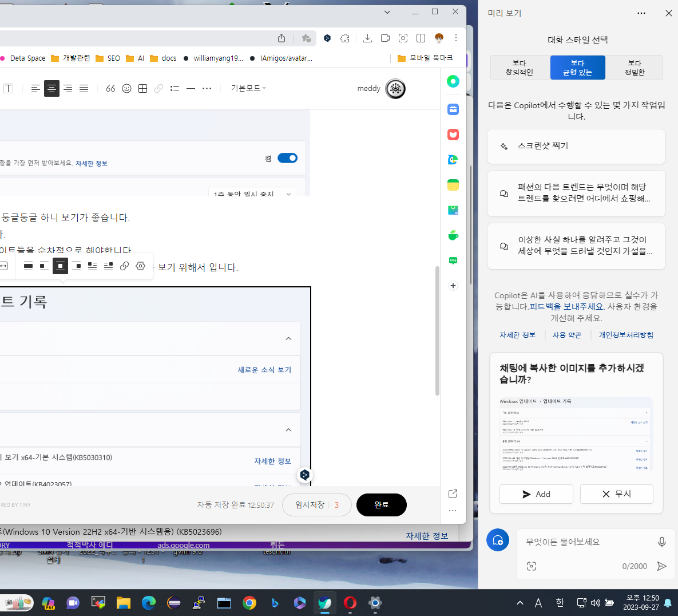Insert a bulleted list
Image resolution: width=678 pixels, height=616 pixels.
coord(175,88)
